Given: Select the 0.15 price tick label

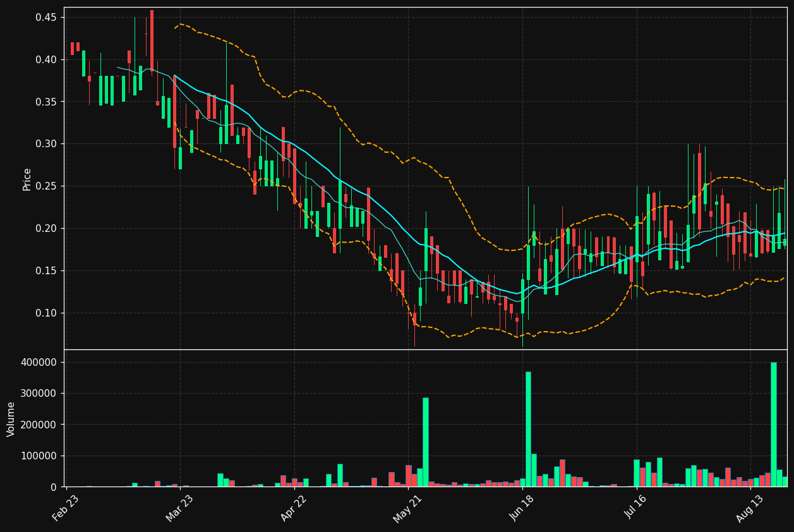Looking at the screenshot, I should 45,271.
